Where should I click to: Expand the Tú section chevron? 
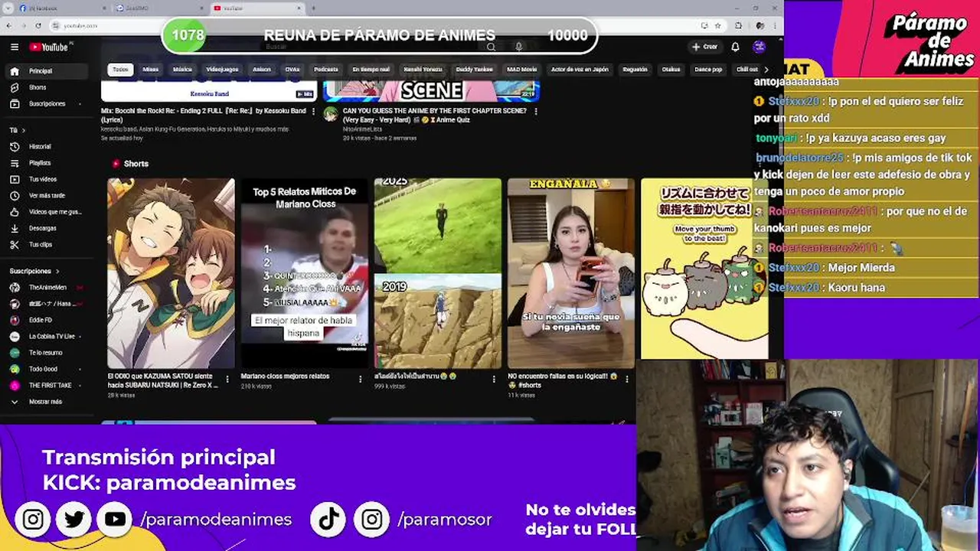pos(23,130)
